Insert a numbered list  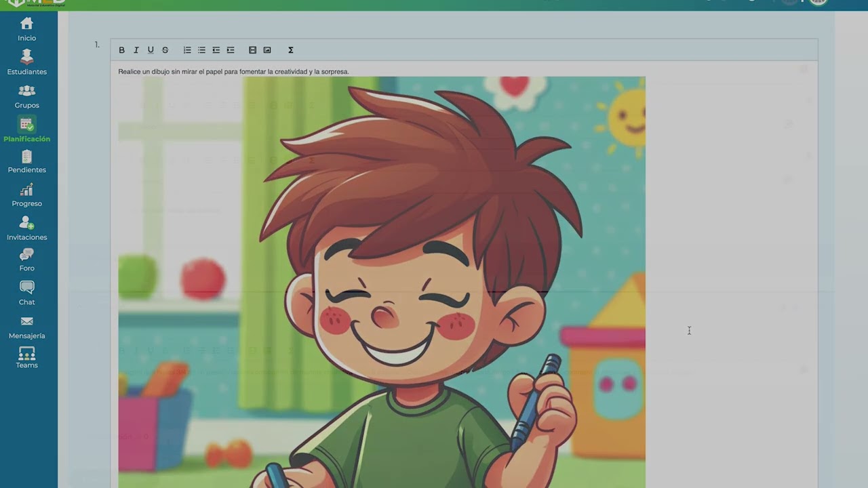[187, 50]
